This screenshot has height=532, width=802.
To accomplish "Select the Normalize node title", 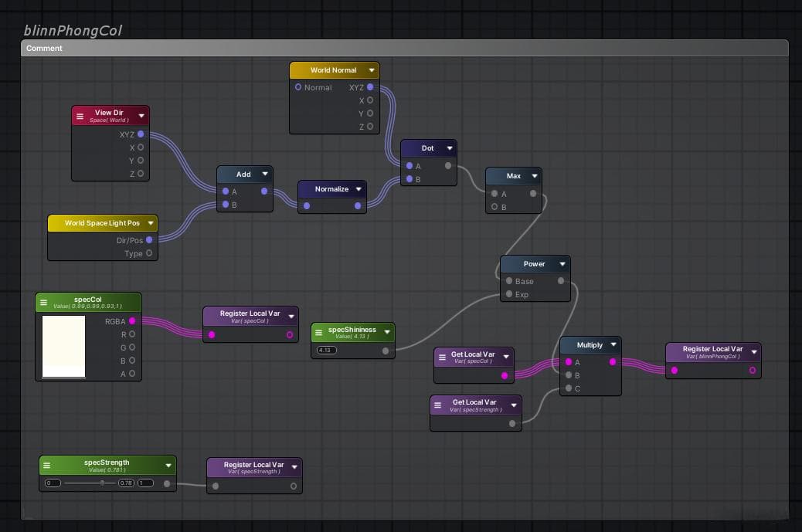I will coord(331,189).
